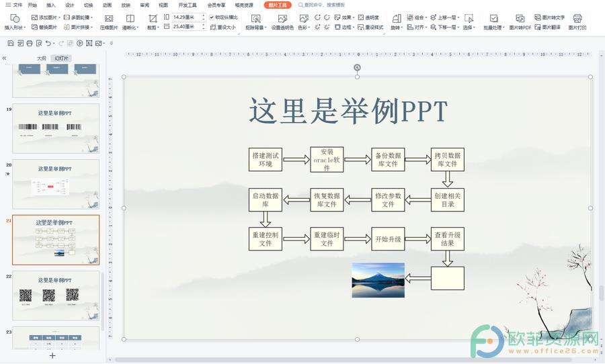Open the Insert (插入) tab
This screenshot has width=605, height=364.
[x=51, y=5]
